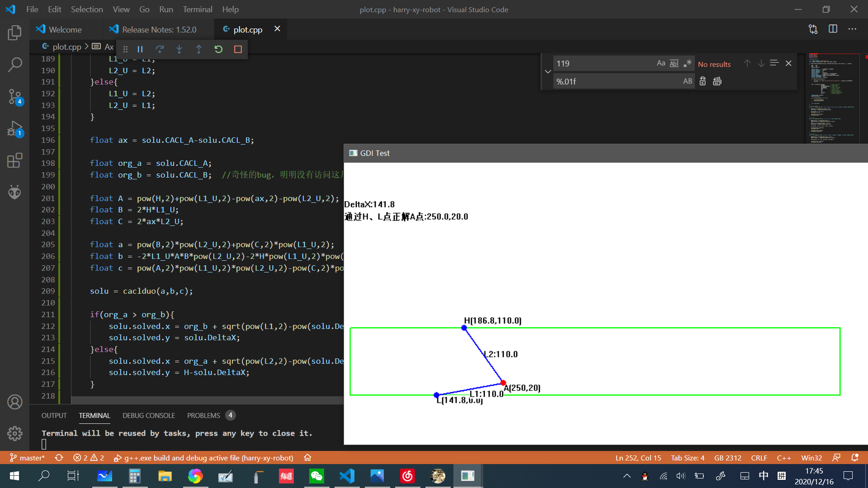Viewport: 868px width, 488px height.
Task: Grab the debug toolbar drag handle
Action: click(x=125, y=49)
